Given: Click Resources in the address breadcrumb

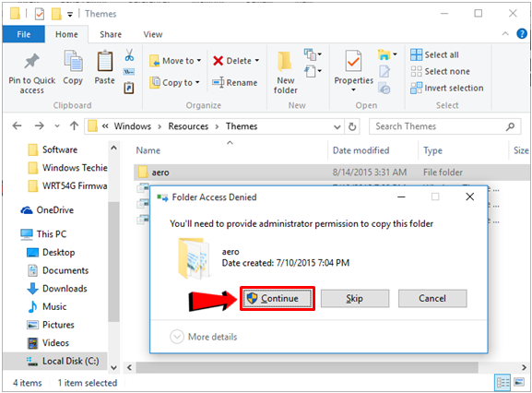Looking at the screenshot, I should (188, 126).
